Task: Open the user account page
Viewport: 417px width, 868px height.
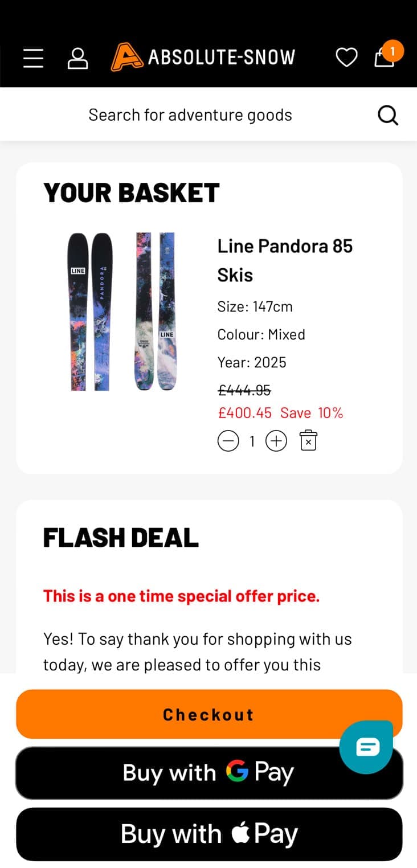Action: [77, 58]
